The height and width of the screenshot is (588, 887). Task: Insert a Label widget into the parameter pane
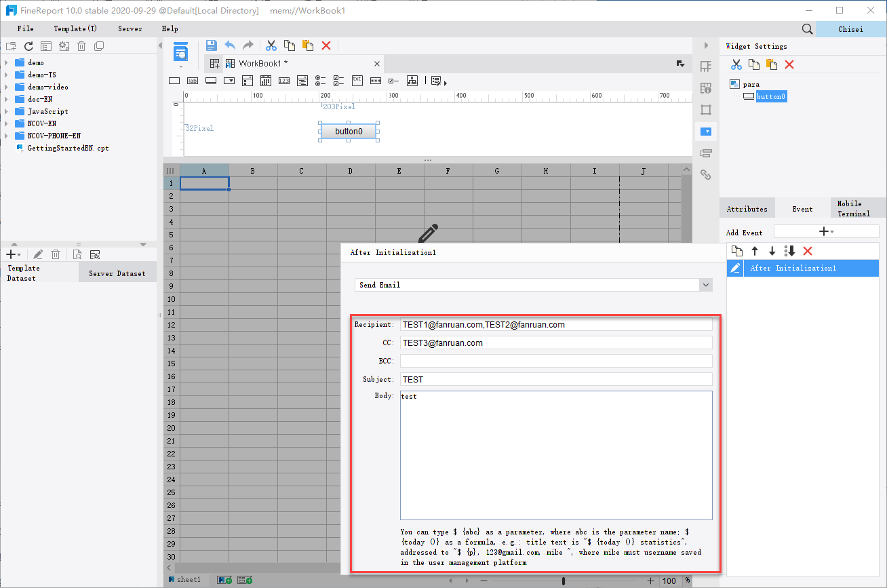193,81
